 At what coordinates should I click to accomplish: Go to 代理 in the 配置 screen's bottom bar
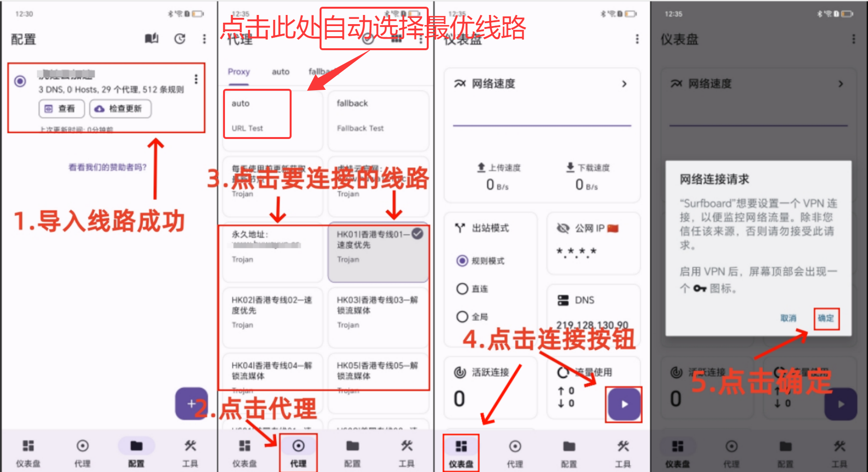point(83,454)
